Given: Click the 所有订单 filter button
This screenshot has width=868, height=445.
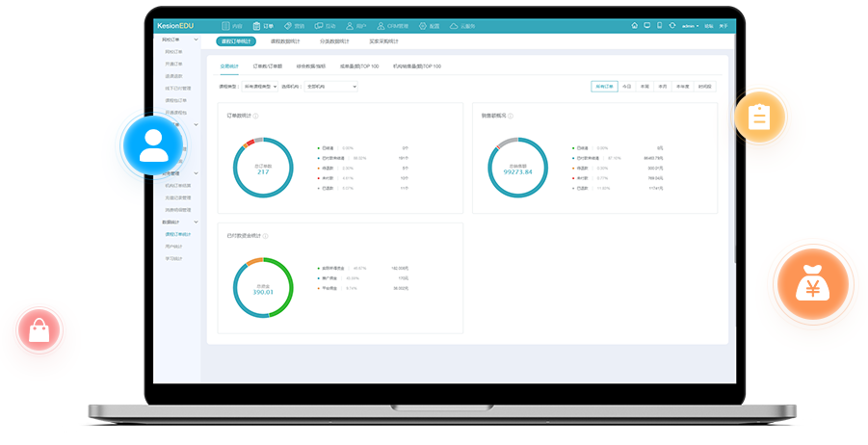Looking at the screenshot, I should click(x=605, y=87).
